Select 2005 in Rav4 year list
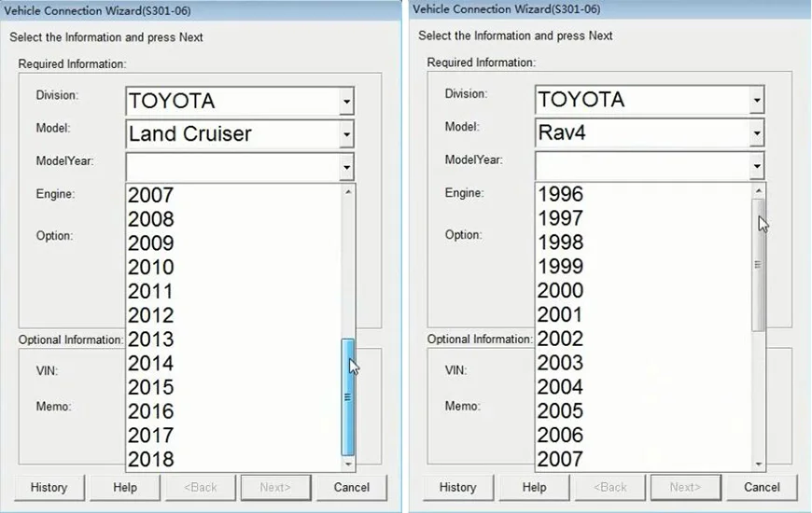This screenshot has width=812, height=513. pos(643,410)
